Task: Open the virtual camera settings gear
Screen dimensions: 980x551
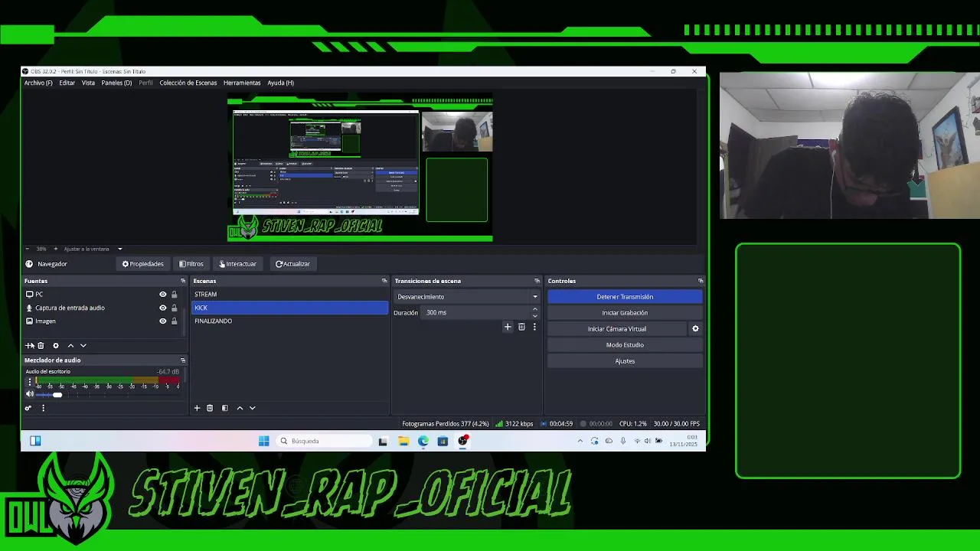Action: click(695, 329)
